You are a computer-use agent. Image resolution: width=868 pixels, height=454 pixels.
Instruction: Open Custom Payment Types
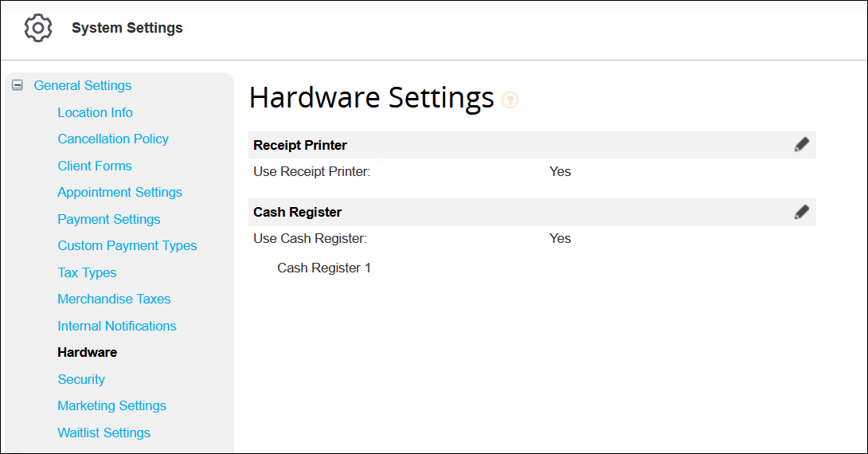click(127, 246)
